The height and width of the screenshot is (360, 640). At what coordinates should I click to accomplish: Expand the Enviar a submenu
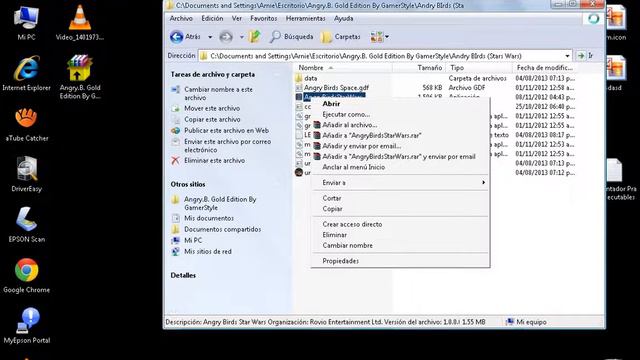coord(400,182)
